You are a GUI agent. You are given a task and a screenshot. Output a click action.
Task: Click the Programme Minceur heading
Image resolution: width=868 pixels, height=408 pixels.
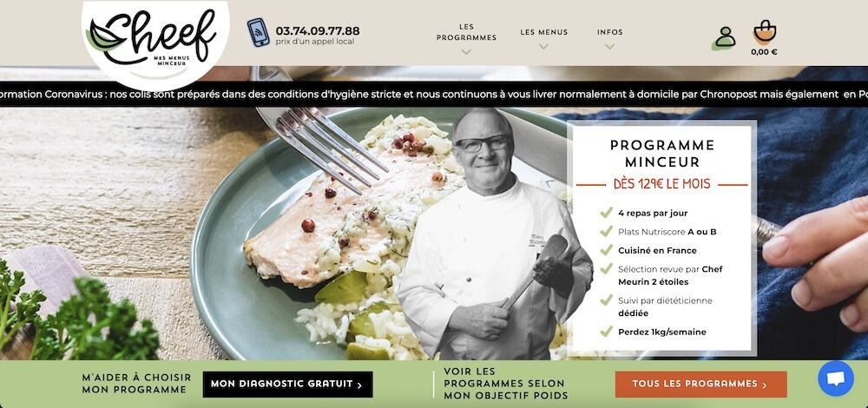(662, 154)
